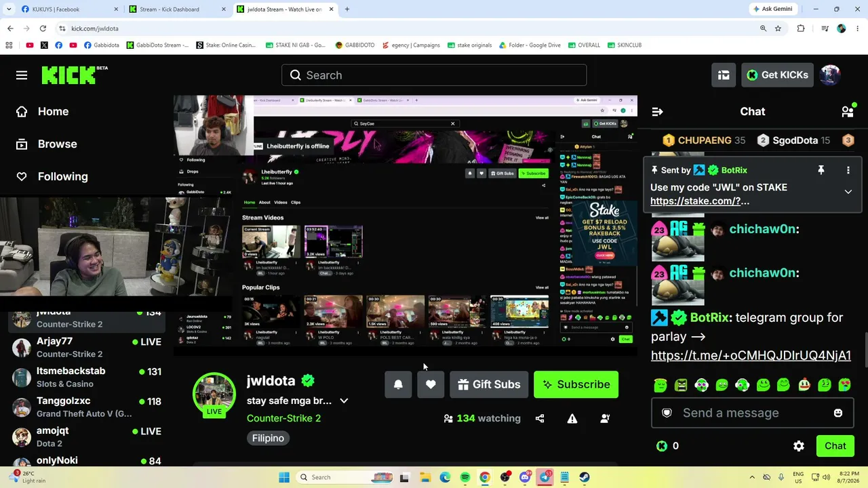Click the Gift Subs button

[x=489, y=384]
